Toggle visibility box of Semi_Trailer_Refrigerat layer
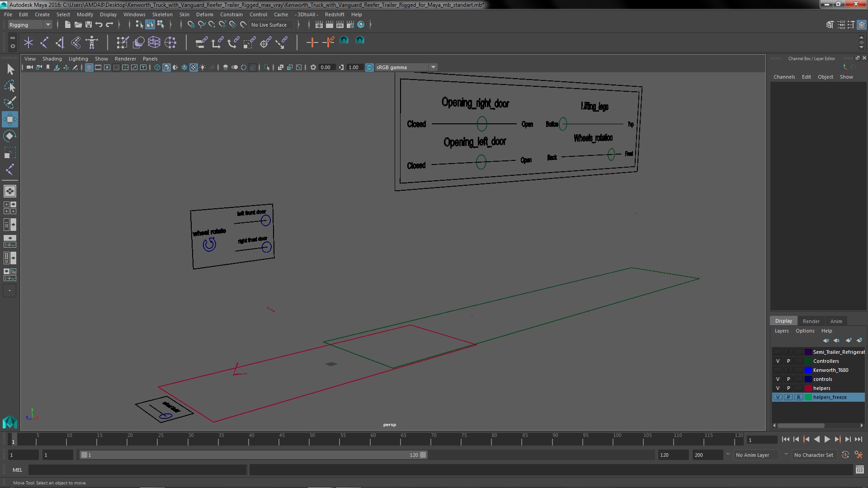The height and width of the screenshot is (488, 868). (778, 352)
